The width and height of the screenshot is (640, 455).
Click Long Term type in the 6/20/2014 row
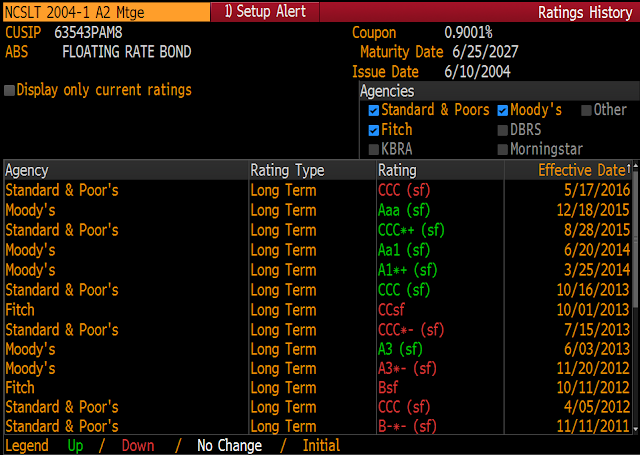click(283, 250)
